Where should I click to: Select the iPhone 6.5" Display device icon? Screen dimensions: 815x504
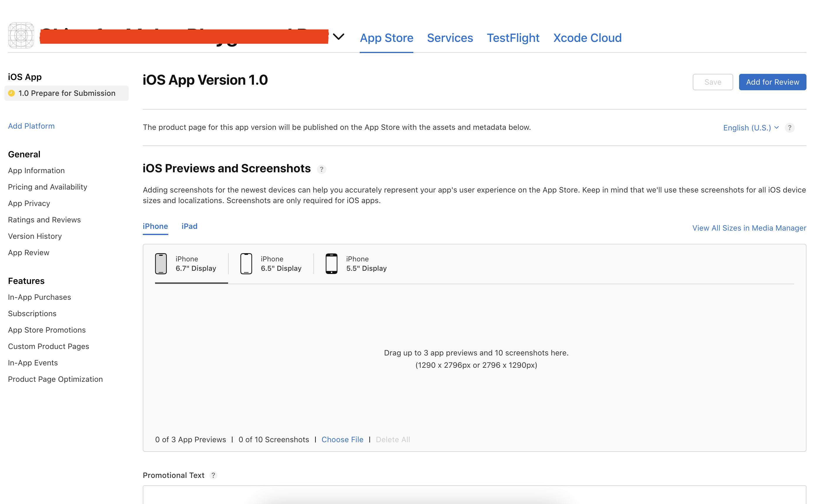pos(246,264)
